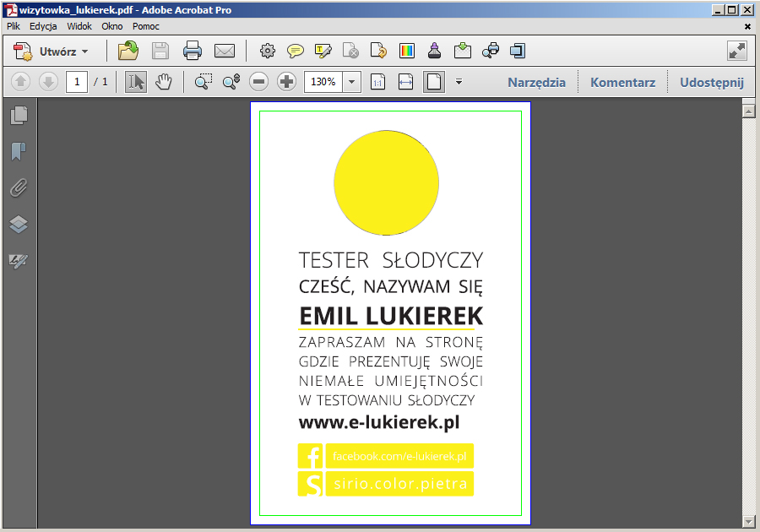Click the 130% zoom value field
This screenshot has height=532, width=760.
tap(323, 82)
